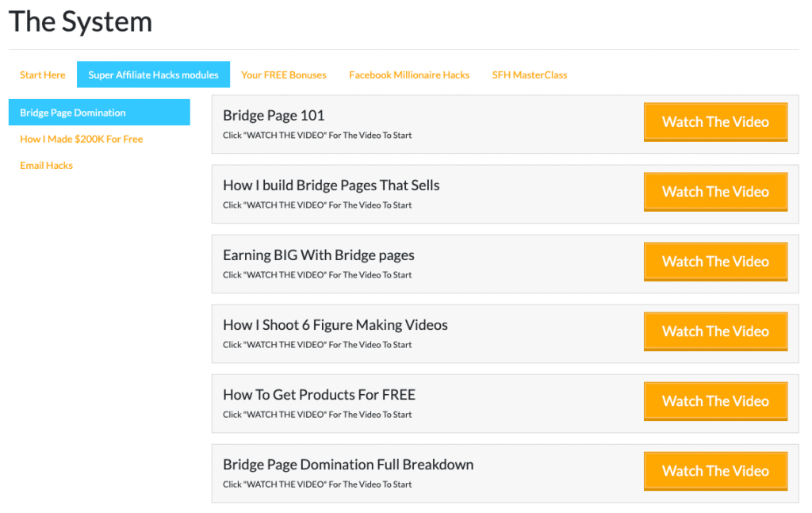Select Bridge Page Domination sidebar item

pos(99,113)
